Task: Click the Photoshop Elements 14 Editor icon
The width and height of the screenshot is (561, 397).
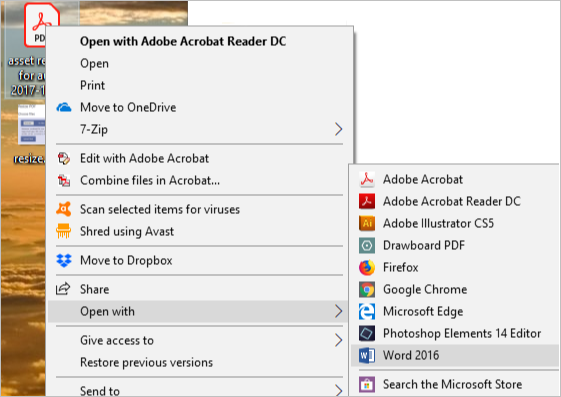Action: click(367, 334)
